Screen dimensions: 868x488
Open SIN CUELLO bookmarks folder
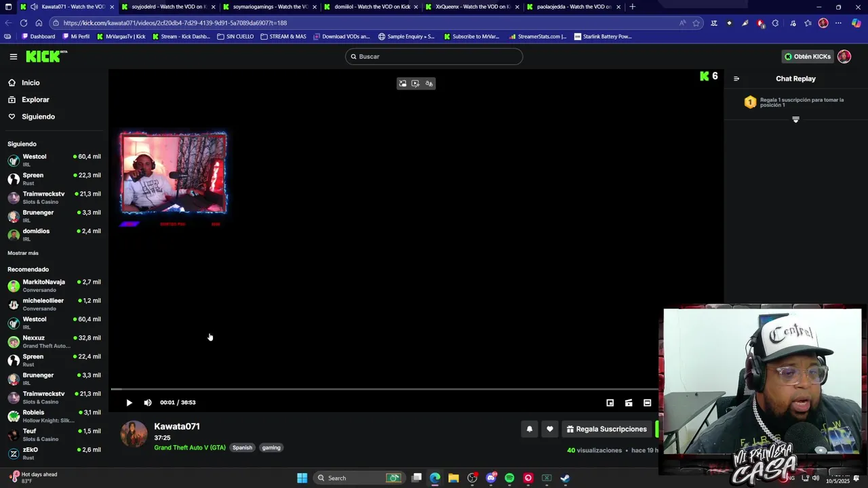pyautogui.click(x=235, y=37)
